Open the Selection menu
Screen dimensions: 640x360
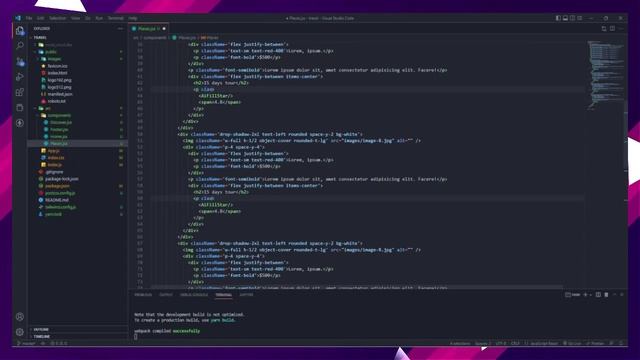point(58,18)
